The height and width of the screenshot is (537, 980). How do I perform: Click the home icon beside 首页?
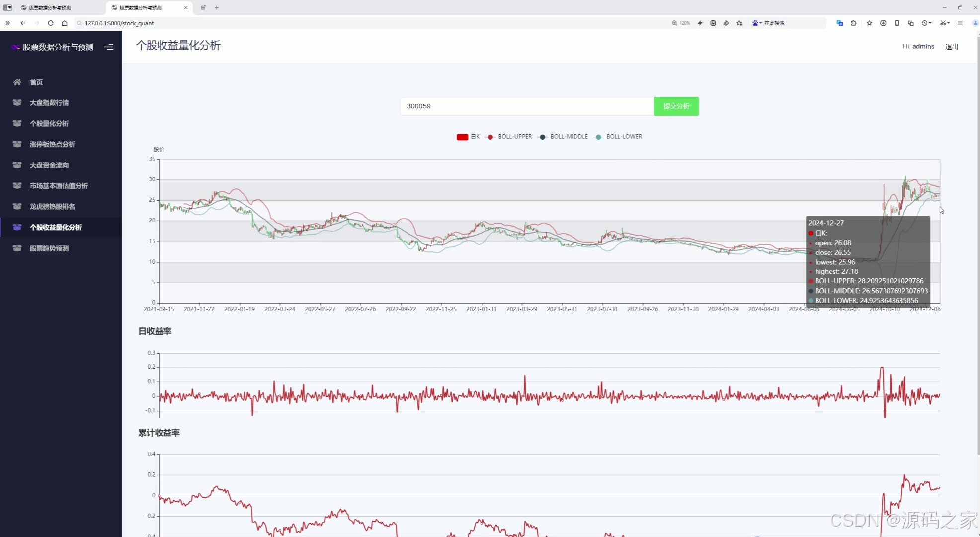click(x=17, y=82)
